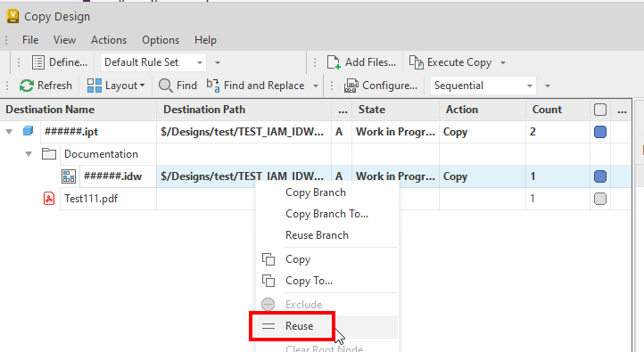Click the blue part icon of ######.ipt

[28, 131]
